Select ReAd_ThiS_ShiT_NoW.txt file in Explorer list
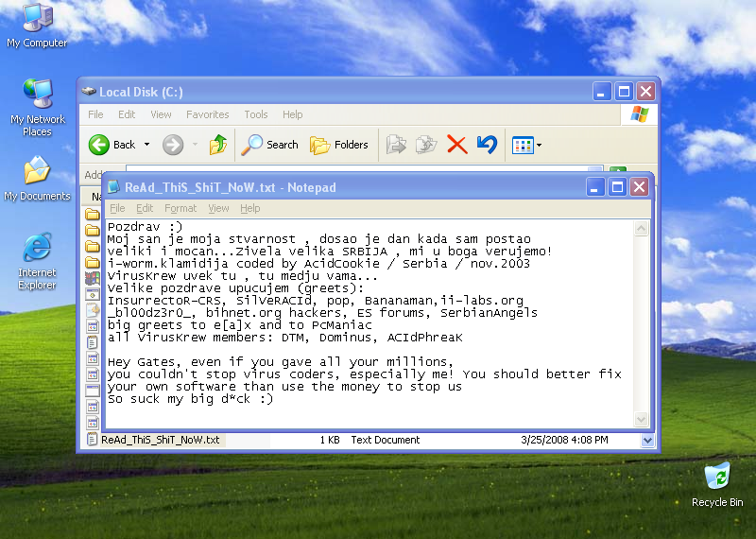Image resolution: width=756 pixels, height=539 pixels. (x=160, y=440)
